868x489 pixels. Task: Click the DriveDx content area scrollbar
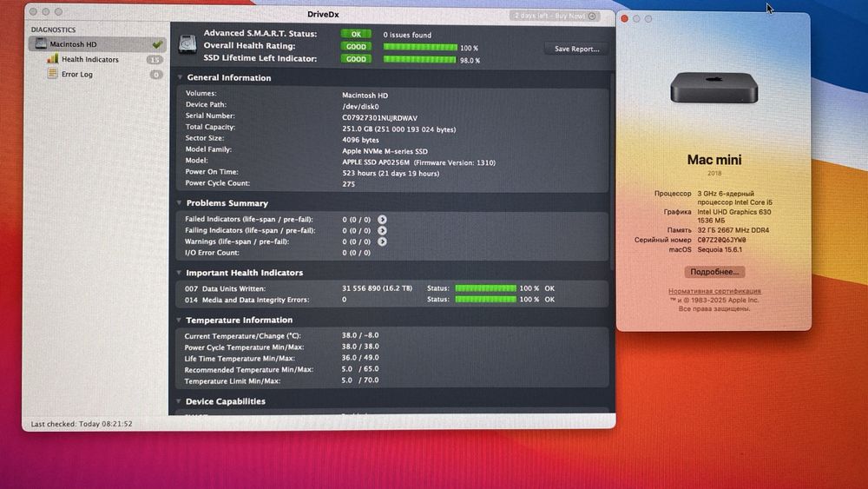point(612,172)
